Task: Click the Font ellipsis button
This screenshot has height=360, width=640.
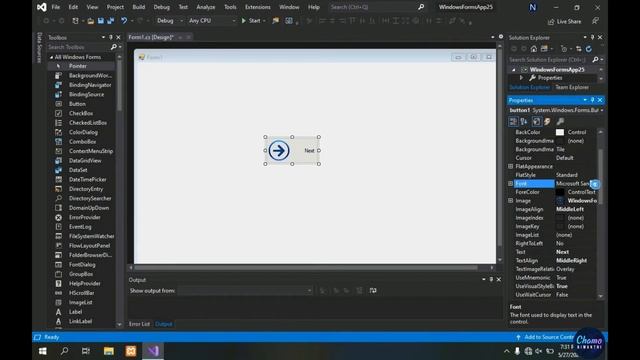Action: click(595, 184)
